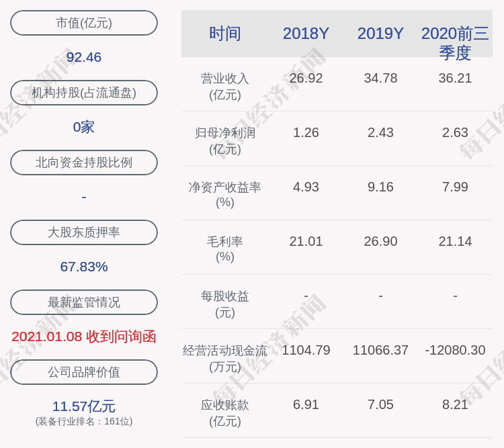Click the 2020前三季度 column header
The width and height of the screenshot is (504, 448).
[455, 43]
